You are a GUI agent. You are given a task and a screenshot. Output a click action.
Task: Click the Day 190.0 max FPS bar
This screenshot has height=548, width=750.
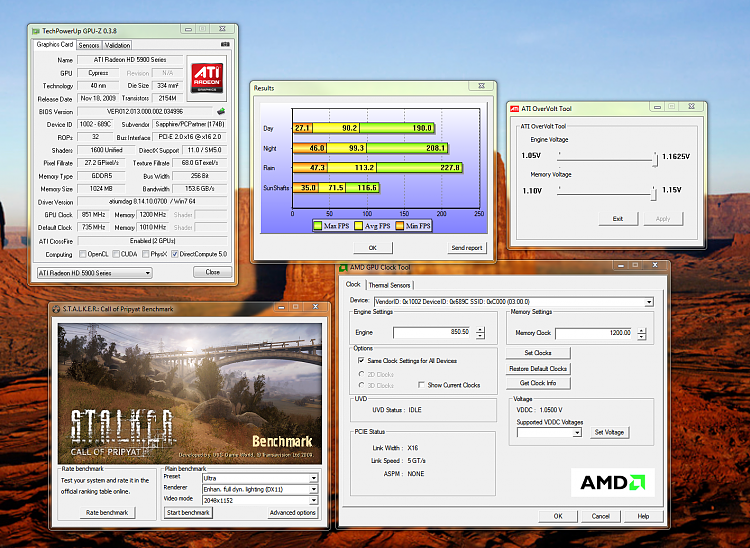(x=397, y=128)
